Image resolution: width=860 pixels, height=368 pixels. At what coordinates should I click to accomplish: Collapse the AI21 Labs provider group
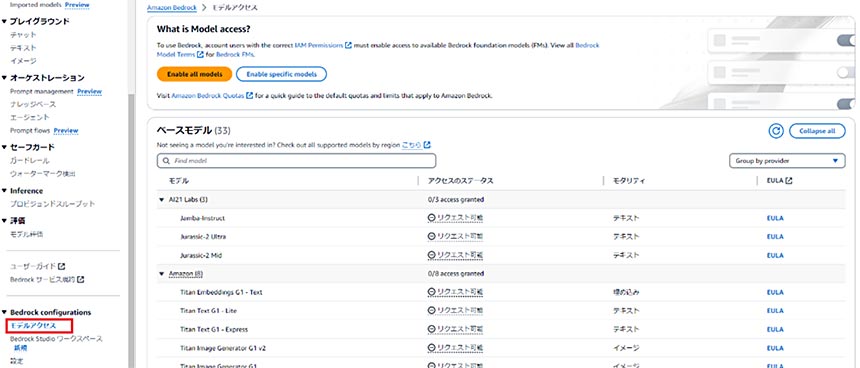162,200
